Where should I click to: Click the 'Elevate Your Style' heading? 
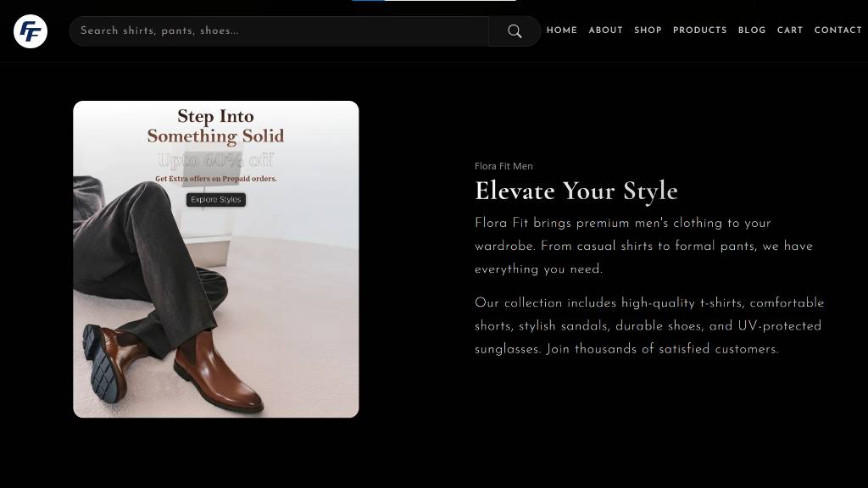pyautogui.click(x=576, y=191)
